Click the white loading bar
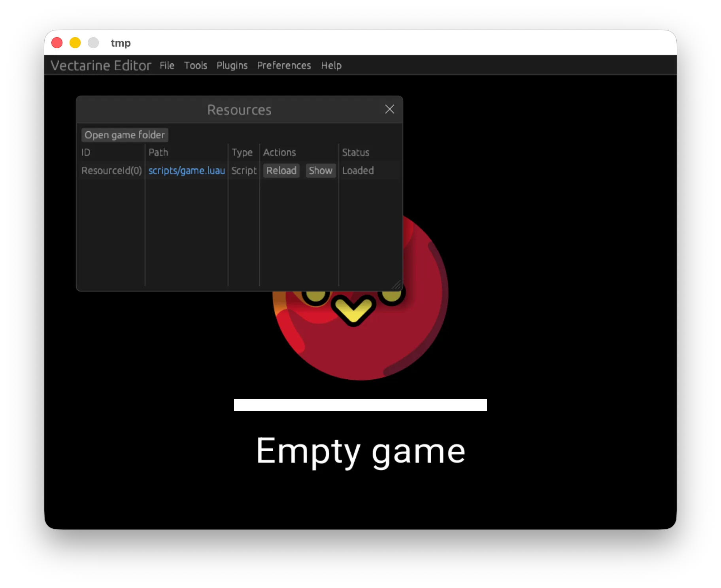The image size is (721, 588). tap(360, 405)
